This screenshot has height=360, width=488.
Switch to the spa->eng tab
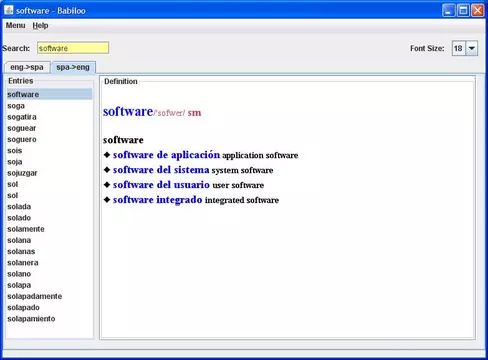coord(73,67)
